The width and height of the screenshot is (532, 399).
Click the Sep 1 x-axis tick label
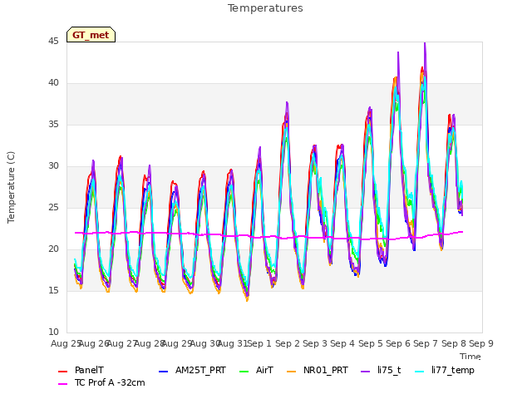259,343
